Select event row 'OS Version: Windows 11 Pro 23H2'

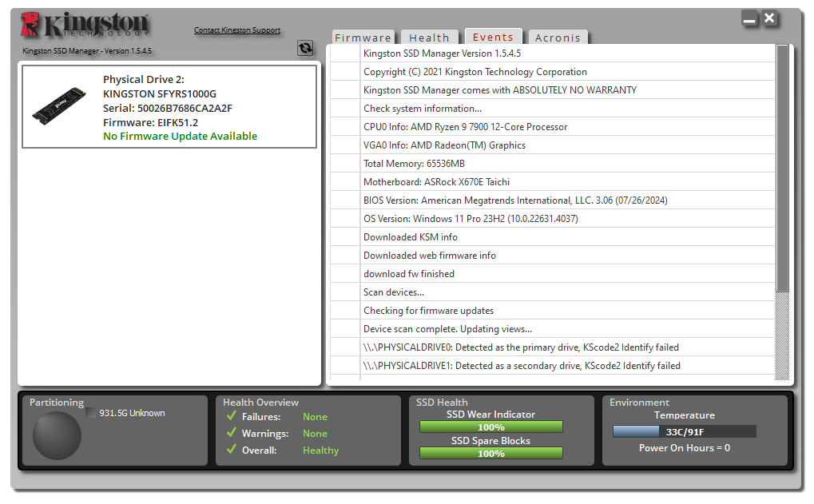[x=552, y=219]
